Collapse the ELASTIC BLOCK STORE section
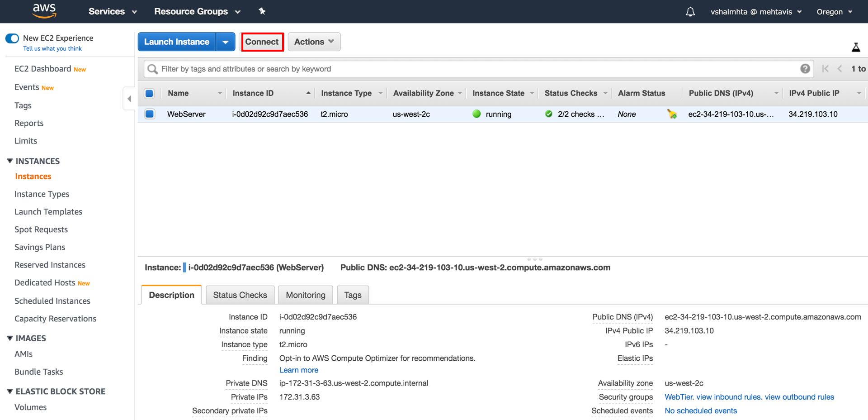Image resolution: width=868 pixels, height=420 pixels. click(x=10, y=391)
